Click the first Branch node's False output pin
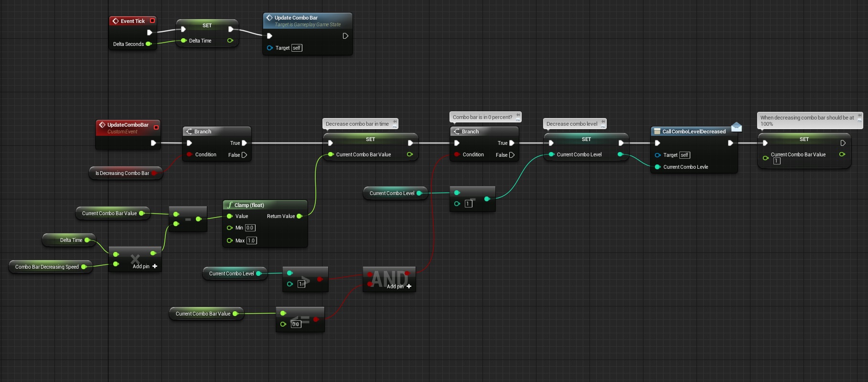868x382 pixels. click(x=245, y=155)
